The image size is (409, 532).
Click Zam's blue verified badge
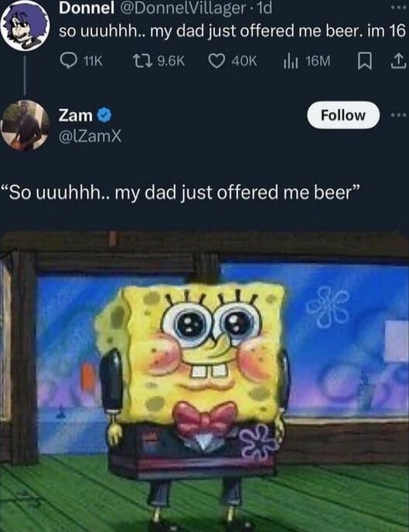pos(104,115)
